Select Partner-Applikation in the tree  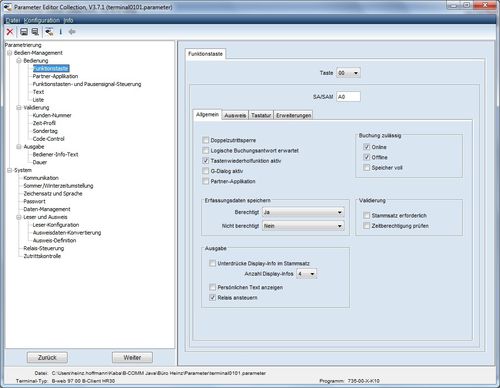pos(55,76)
